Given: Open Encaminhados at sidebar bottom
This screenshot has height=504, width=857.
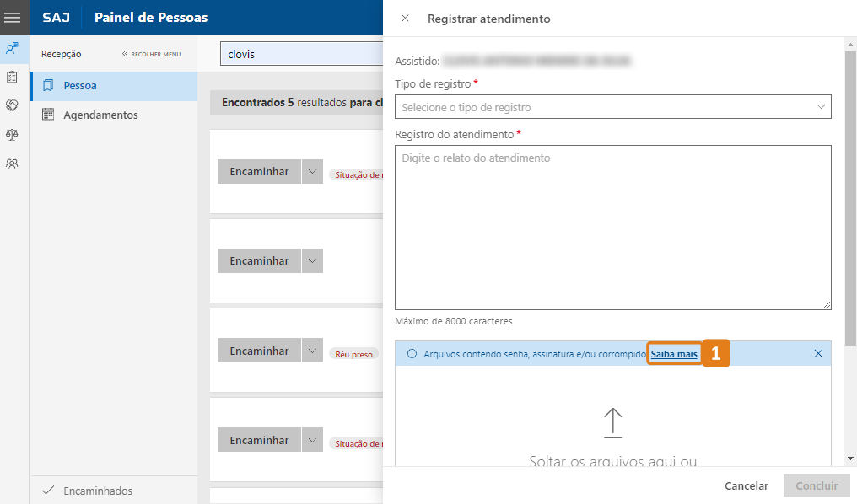Looking at the screenshot, I should point(114,491).
